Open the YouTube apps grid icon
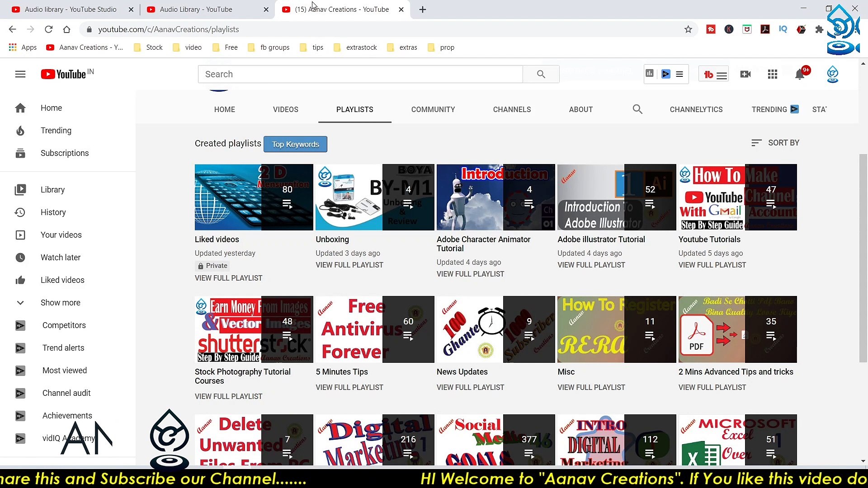Viewport: 868px width, 488px height. coord(773,74)
